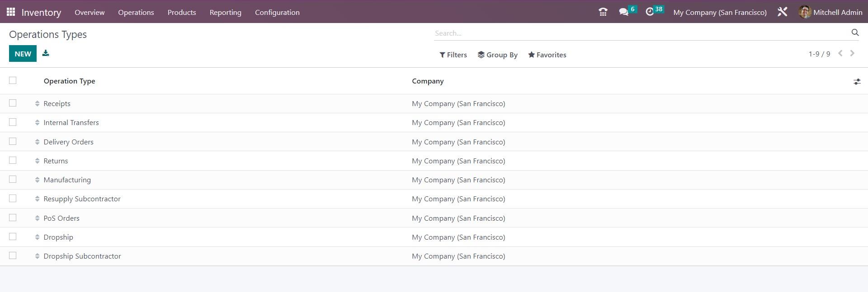Select the Receipts row checkbox
The width and height of the screenshot is (868, 292).
pyautogui.click(x=13, y=103)
